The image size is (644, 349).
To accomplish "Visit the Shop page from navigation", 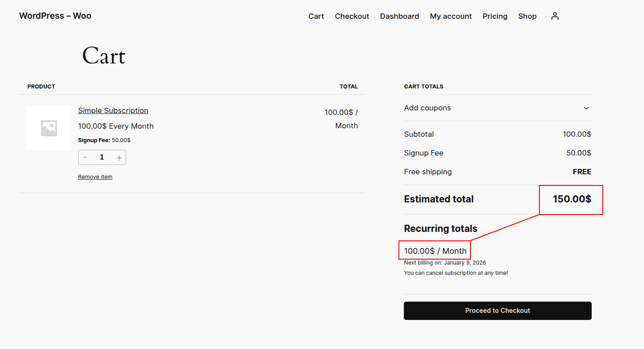I will [527, 16].
